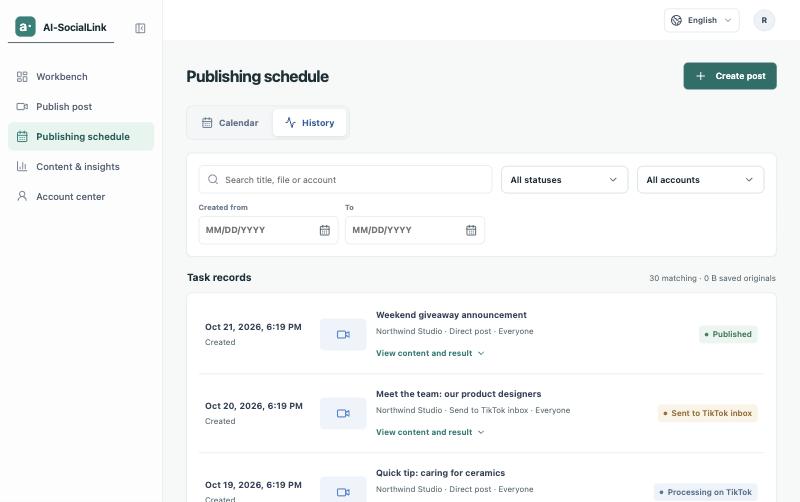Expand View content and result for Weekend giveaway
800x502 pixels.
click(x=430, y=353)
